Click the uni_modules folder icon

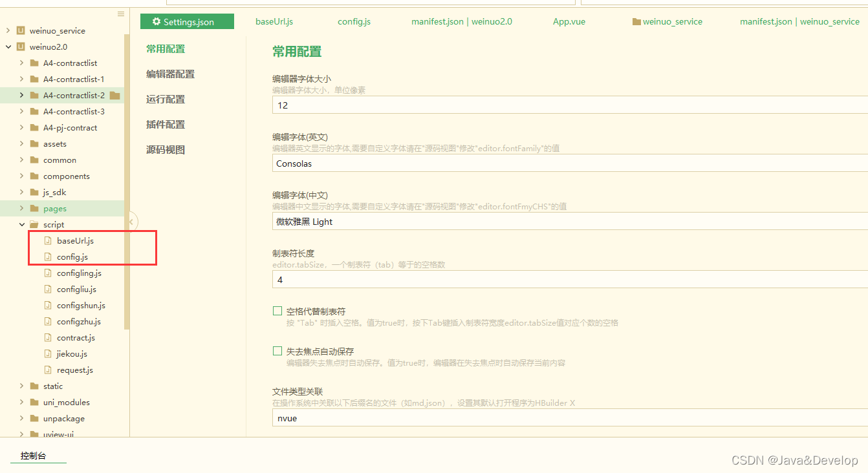pyautogui.click(x=34, y=402)
